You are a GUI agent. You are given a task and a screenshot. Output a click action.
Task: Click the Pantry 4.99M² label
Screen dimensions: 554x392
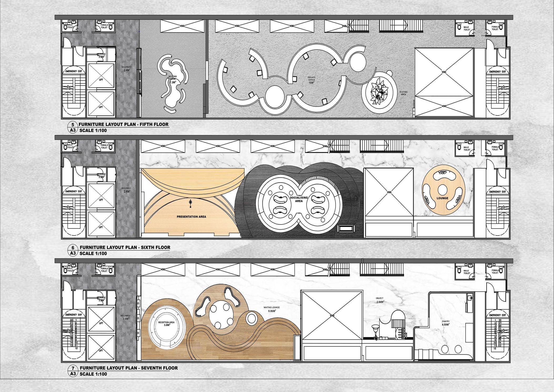[446, 323]
